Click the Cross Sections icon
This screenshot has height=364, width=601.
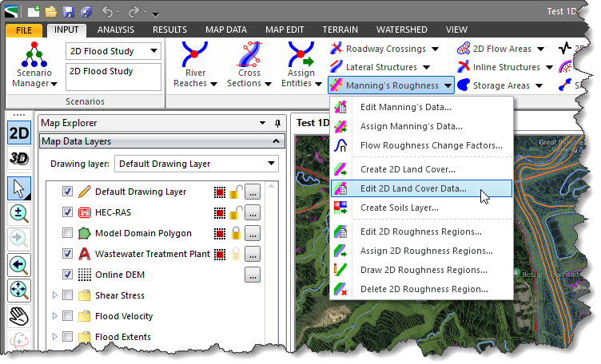pyautogui.click(x=249, y=54)
